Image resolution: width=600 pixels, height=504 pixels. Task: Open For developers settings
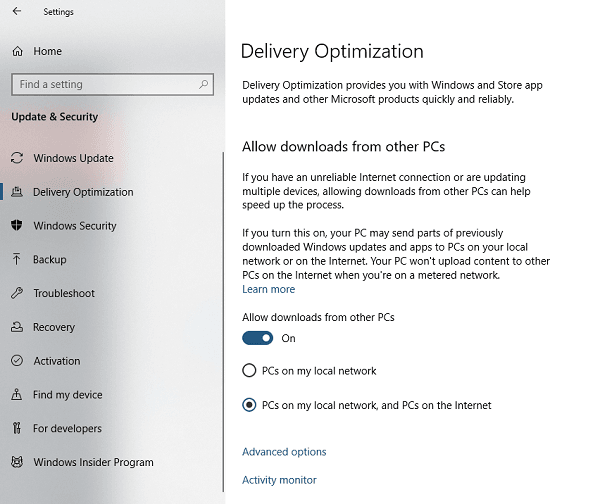(67, 428)
